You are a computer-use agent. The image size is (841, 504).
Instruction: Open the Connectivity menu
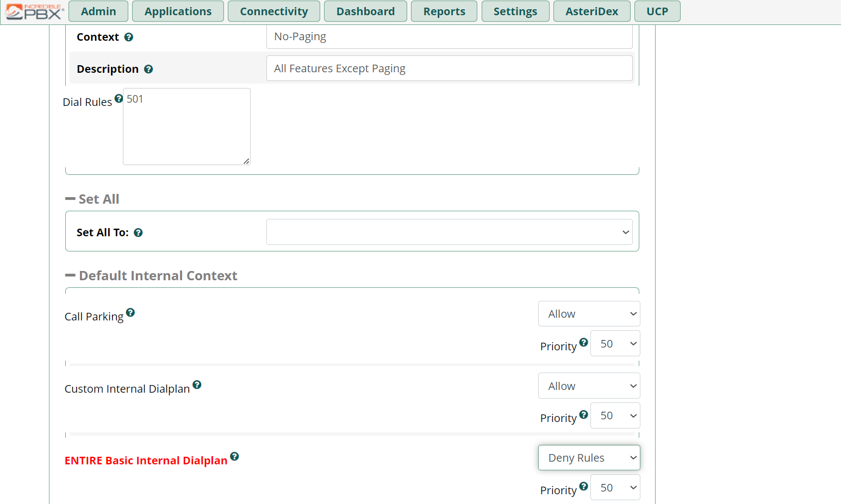coord(274,11)
